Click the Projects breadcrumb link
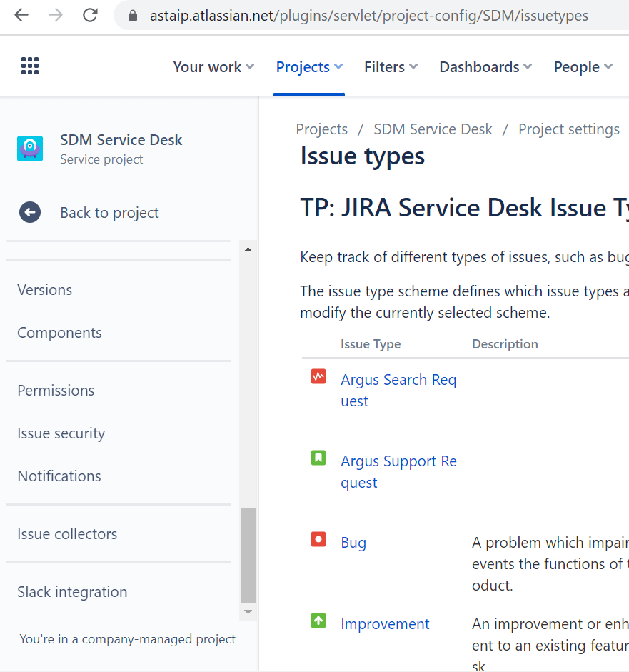Image resolution: width=629 pixels, height=672 pixels. tap(322, 129)
